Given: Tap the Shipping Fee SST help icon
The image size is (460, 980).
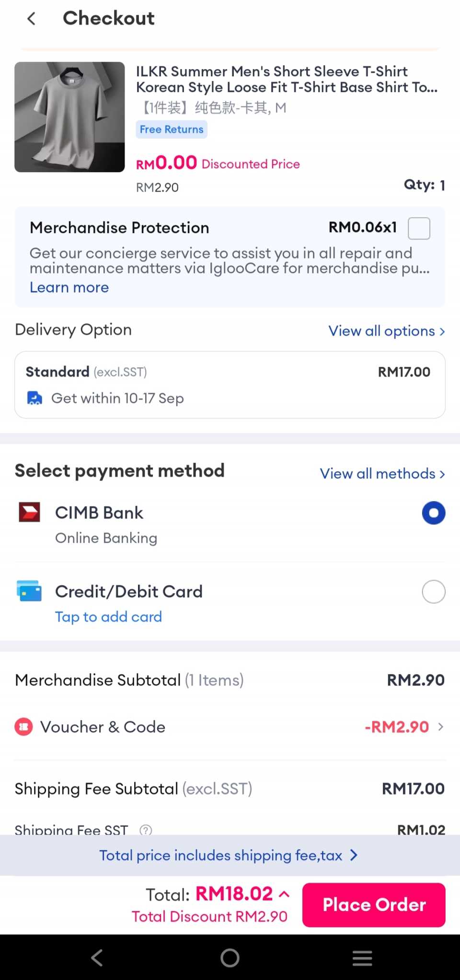Looking at the screenshot, I should (146, 829).
